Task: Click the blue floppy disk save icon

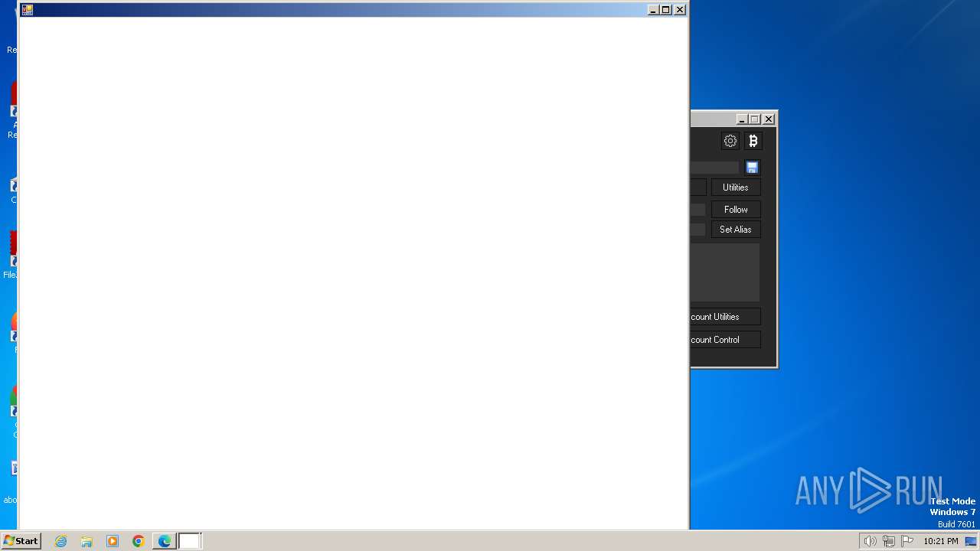Action: [x=752, y=168]
